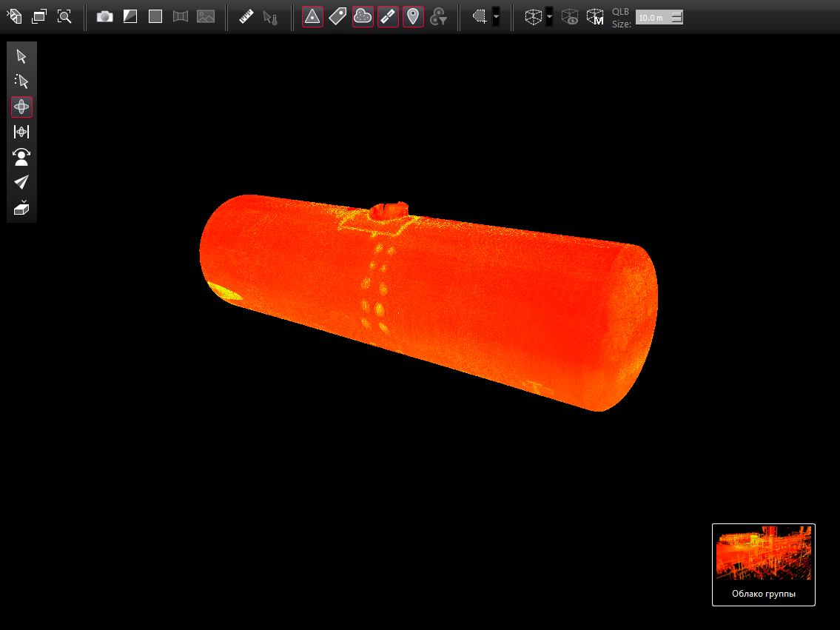
Task: Toggle the geo location pin display
Action: pos(413,16)
